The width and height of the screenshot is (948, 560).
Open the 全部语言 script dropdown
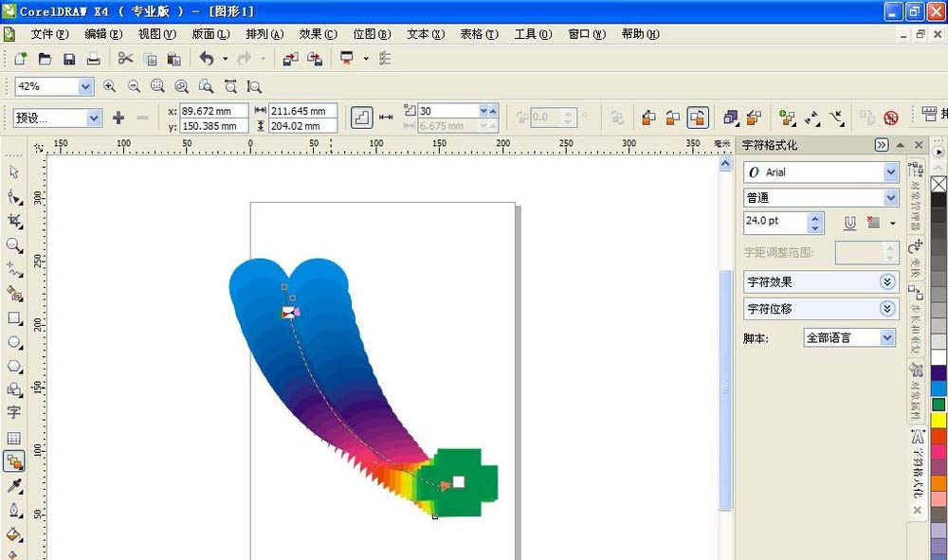[x=887, y=337]
